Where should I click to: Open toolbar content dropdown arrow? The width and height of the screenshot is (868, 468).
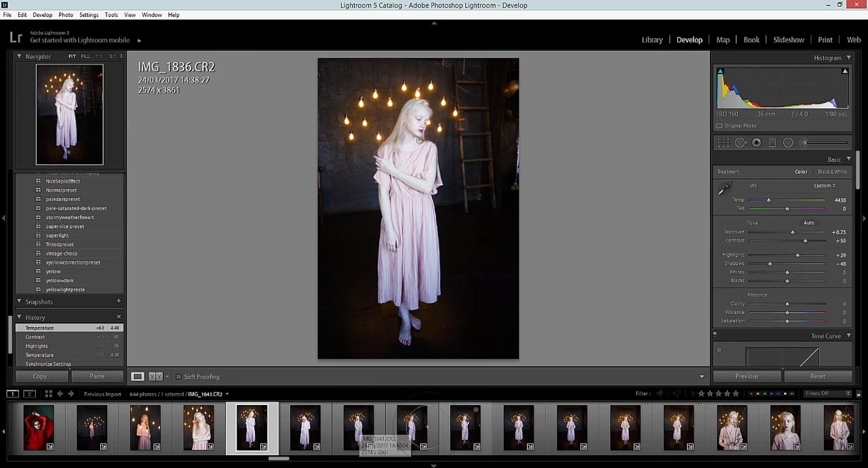702,376
